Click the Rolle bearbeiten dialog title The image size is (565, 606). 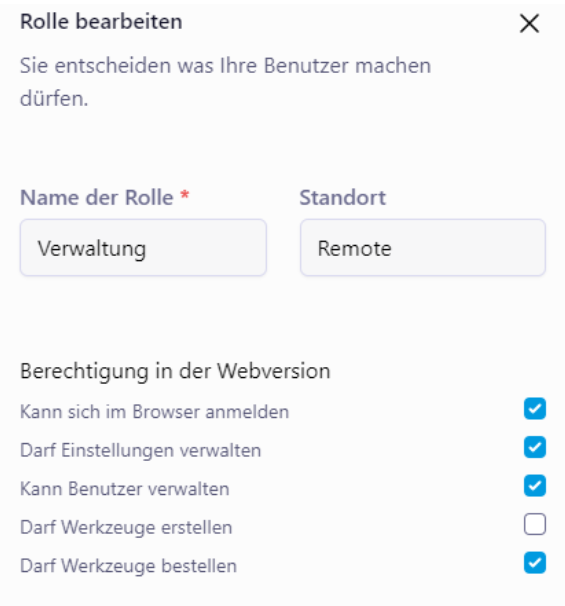tap(101, 21)
